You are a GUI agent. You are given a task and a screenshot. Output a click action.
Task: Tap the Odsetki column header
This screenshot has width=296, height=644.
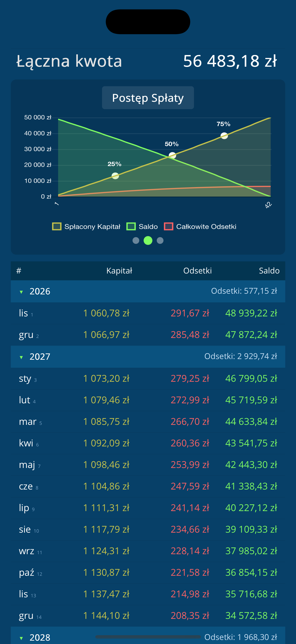tap(197, 271)
